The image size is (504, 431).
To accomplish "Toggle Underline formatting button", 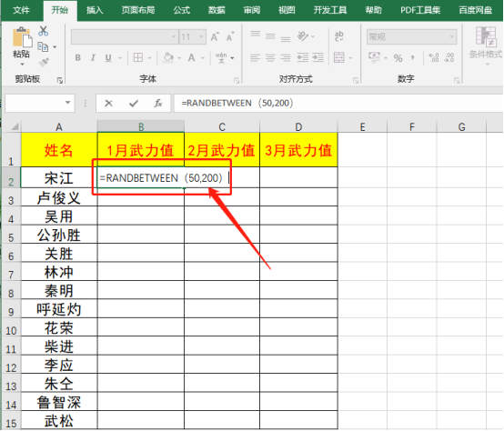I will [x=108, y=58].
